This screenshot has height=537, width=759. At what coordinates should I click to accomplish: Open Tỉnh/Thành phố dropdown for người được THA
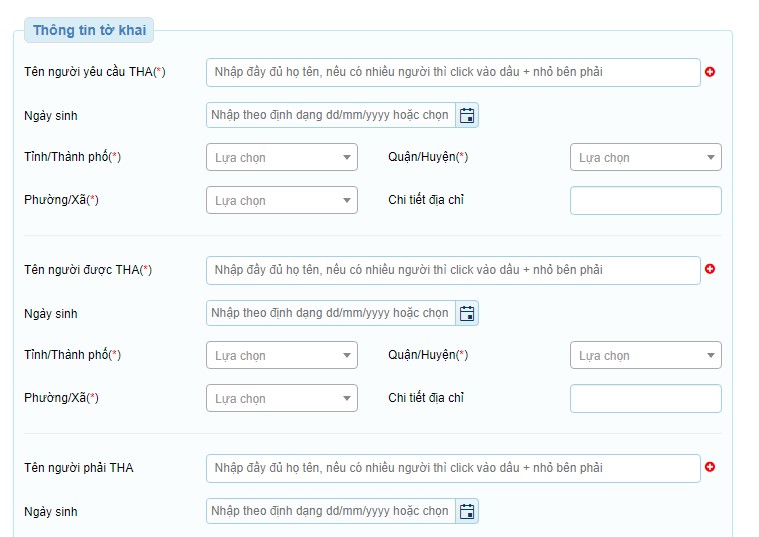coord(281,356)
